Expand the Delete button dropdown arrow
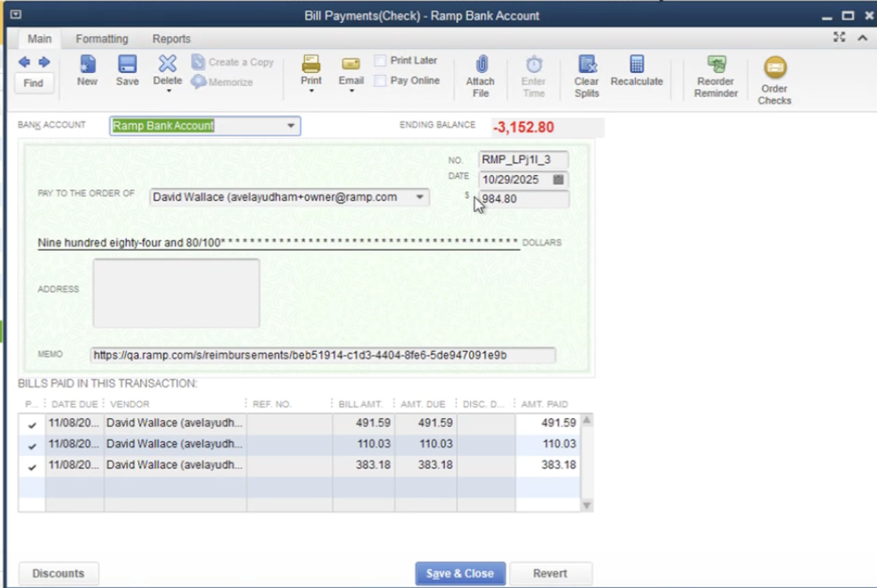Screen dimensions: 877x588 click(167, 91)
